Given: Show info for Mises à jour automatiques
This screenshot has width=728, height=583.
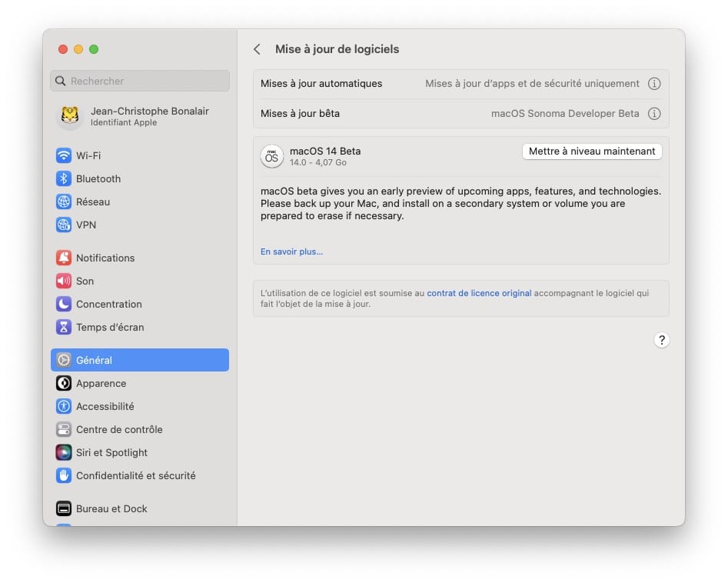Looking at the screenshot, I should click(654, 84).
